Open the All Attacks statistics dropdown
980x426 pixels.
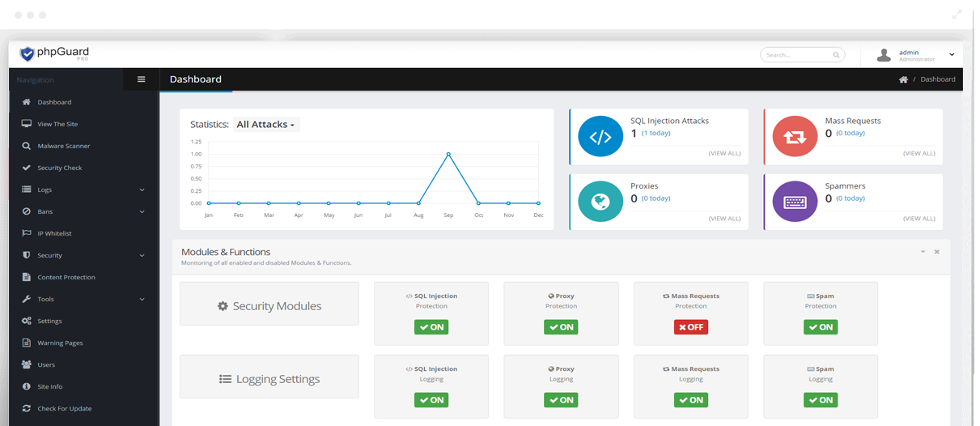coord(266,125)
